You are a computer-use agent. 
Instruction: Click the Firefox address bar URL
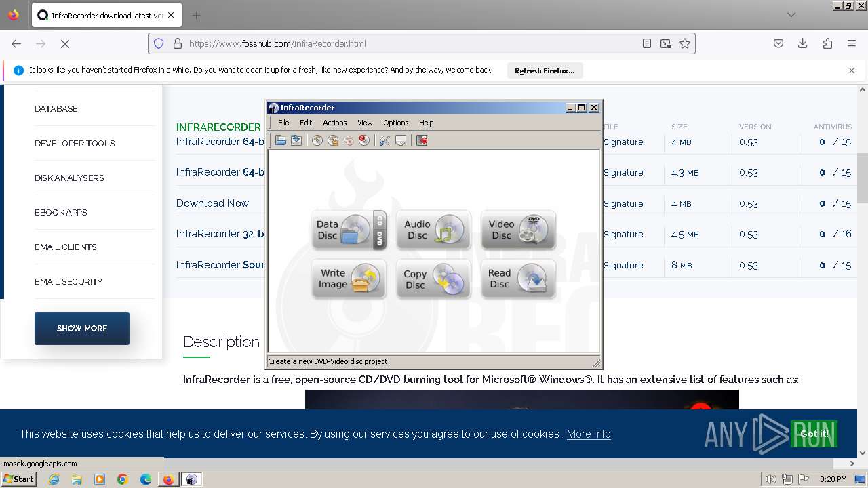(x=277, y=43)
